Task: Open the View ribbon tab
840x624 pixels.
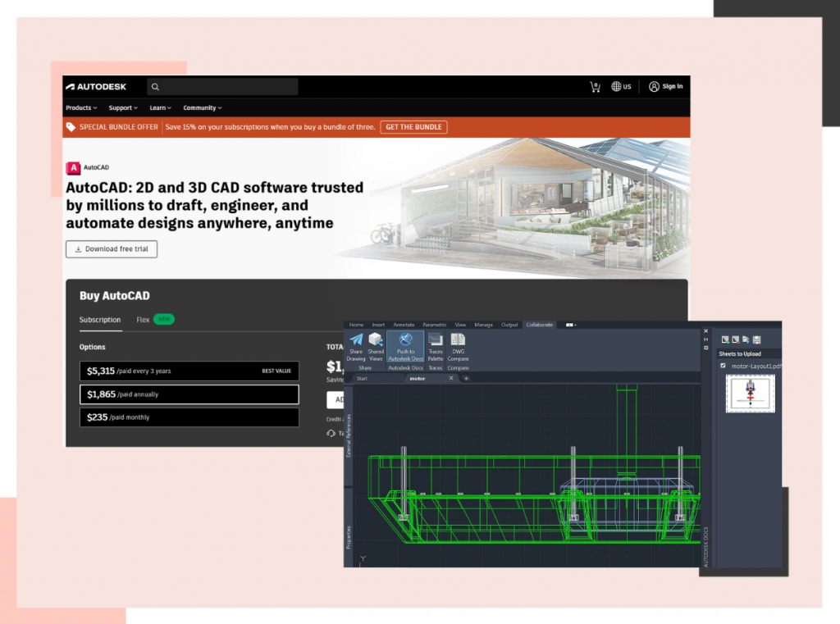Action: pos(460,325)
